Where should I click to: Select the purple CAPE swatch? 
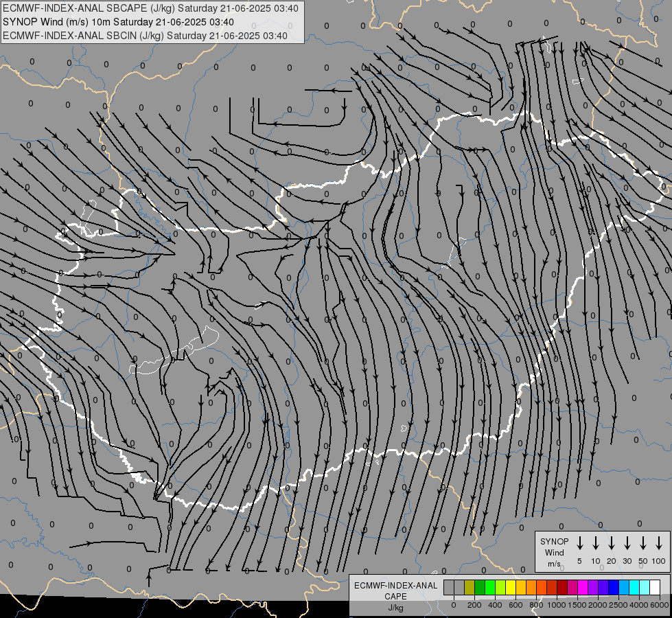pos(592,587)
